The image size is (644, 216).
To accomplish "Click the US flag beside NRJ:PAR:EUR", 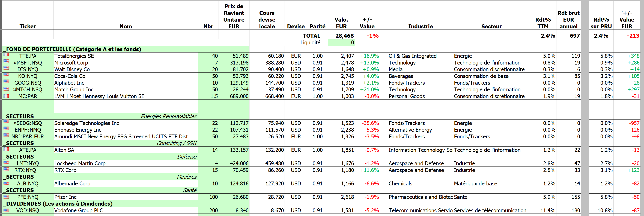I will (x=6, y=135).
